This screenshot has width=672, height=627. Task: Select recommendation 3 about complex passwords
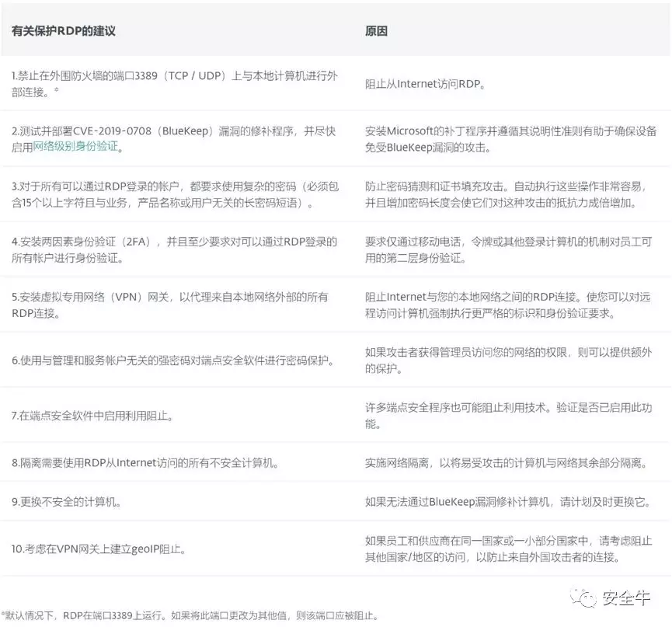(173, 195)
